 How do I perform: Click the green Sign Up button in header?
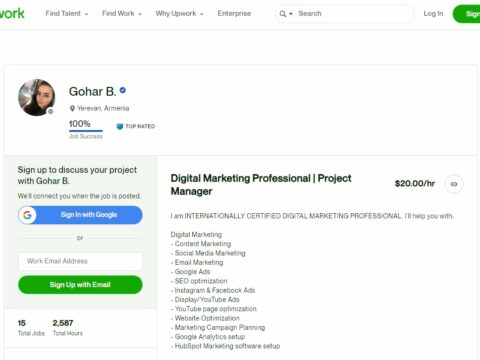point(467,14)
